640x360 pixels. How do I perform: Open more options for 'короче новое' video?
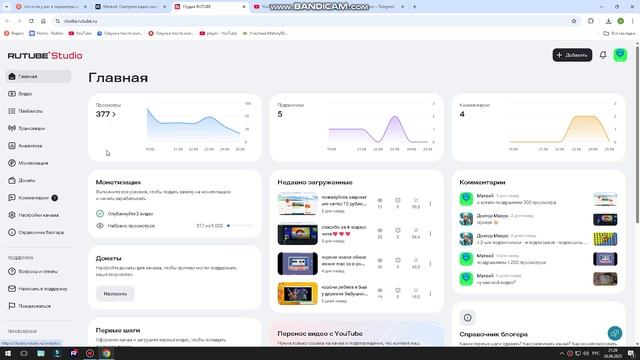430,264
